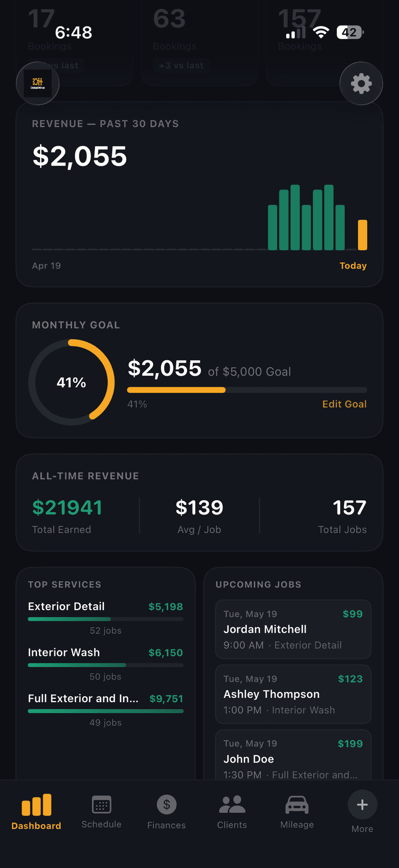Image resolution: width=399 pixels, height=868 pixels.
Task: Tap the $2,055 revenue total
Action: coord(80,157)
